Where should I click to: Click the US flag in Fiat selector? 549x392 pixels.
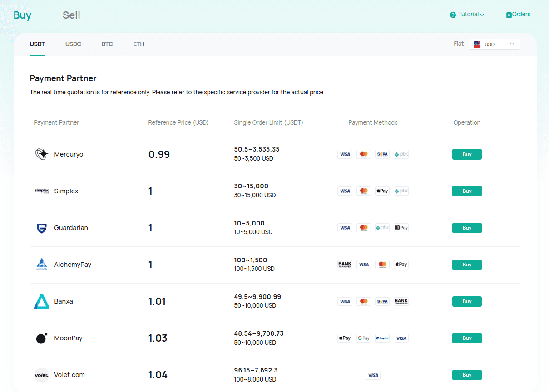[477, 44]
